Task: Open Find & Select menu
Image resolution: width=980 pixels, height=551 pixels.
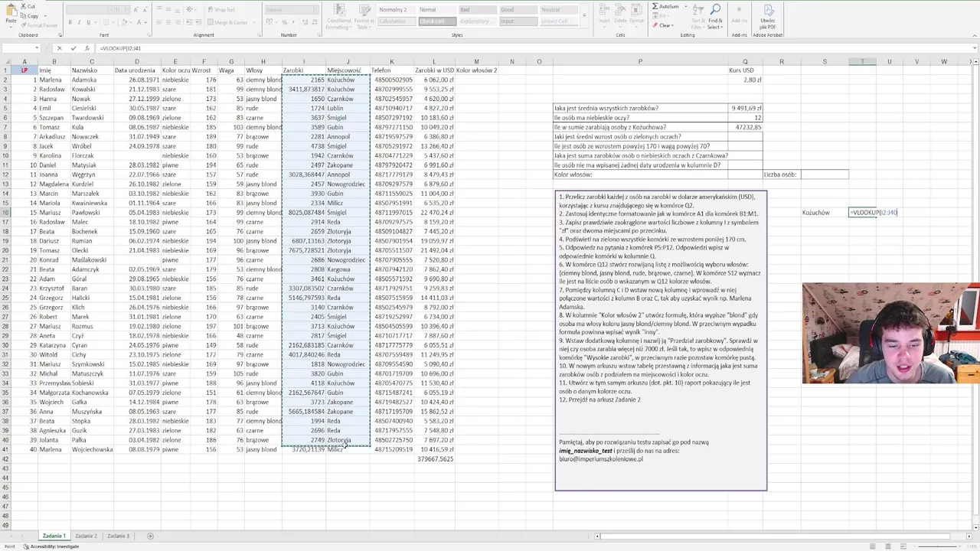Action: pyautogui.click(x=715, y=17)
